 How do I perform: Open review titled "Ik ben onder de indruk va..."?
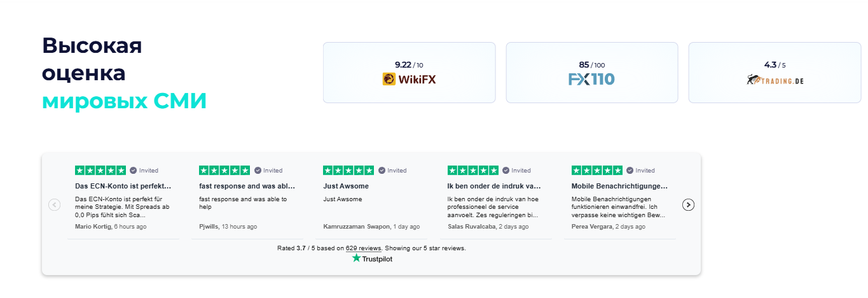click(494, 186)
